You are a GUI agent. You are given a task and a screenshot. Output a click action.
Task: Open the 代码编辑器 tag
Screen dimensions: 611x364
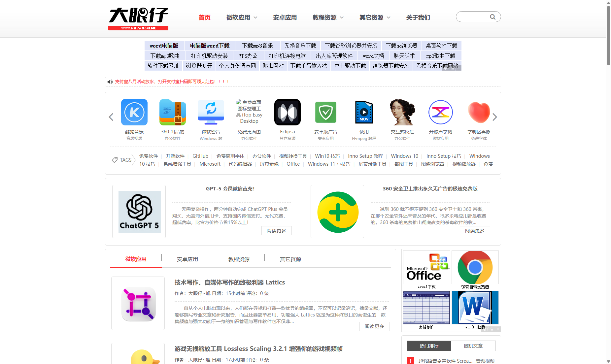pos(240,164)
